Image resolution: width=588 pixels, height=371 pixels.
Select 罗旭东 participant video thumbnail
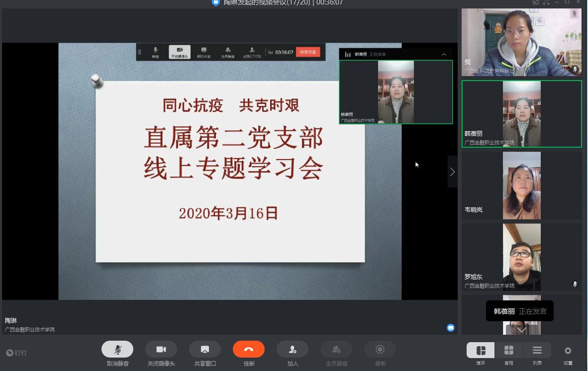tap(521, 257)
